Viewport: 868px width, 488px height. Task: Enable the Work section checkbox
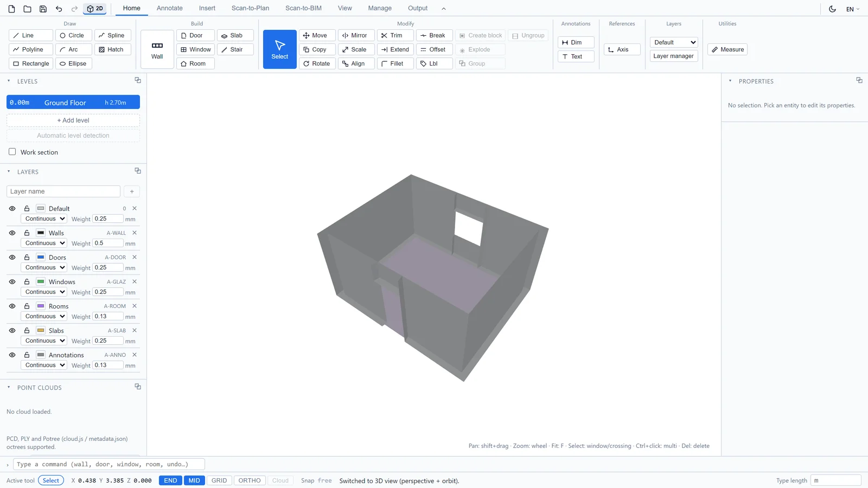coord(12,152)
